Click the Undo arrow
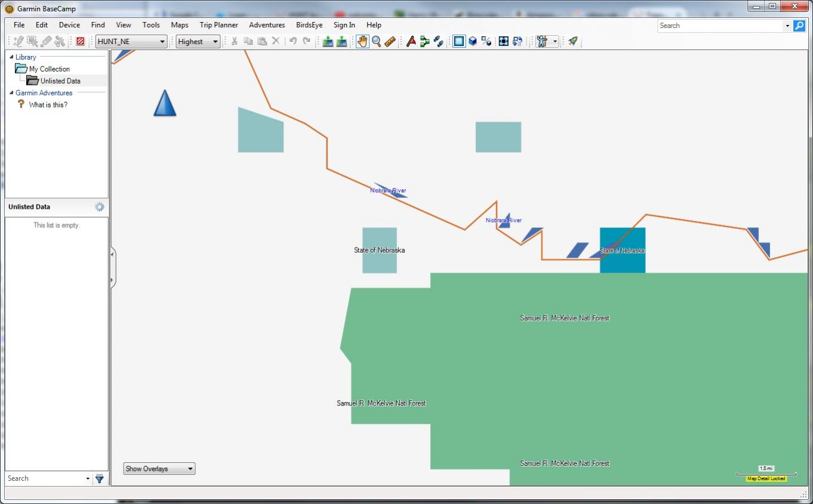This screenshot has width=813, height=504. (293, 41)
